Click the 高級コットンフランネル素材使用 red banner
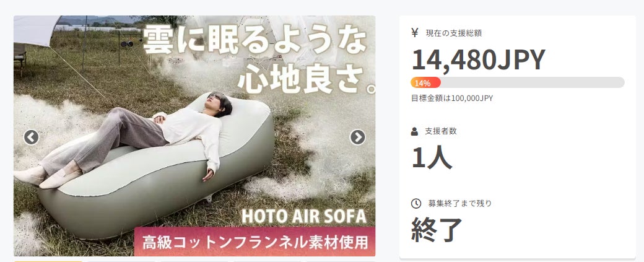Image resolution: width=644 pixels, height=262 pixels. (x=255, y=241)
